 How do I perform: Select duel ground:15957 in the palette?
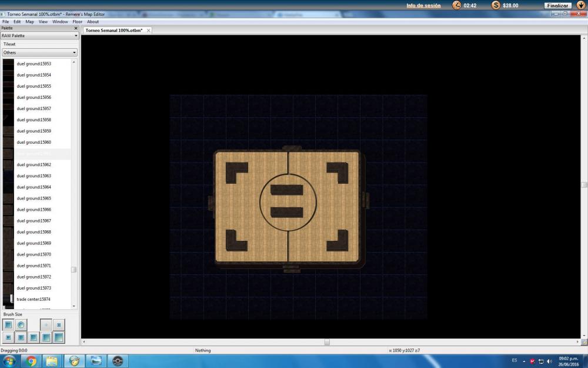coord(36,109)
